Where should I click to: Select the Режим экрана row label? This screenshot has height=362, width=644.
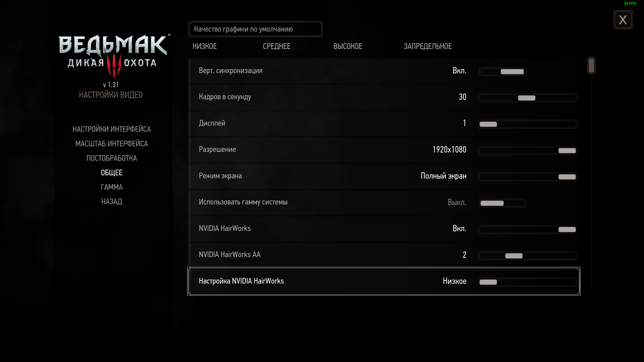point(220,176)
